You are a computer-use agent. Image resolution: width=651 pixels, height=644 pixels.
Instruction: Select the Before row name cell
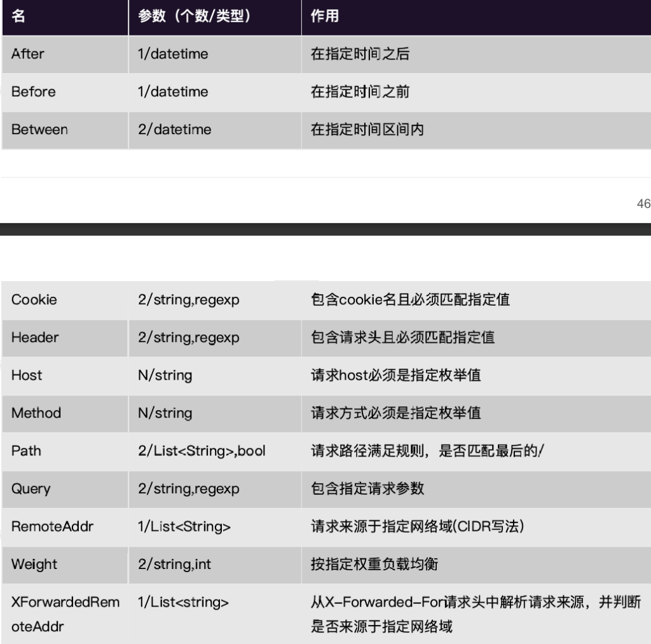pos(33,92)
